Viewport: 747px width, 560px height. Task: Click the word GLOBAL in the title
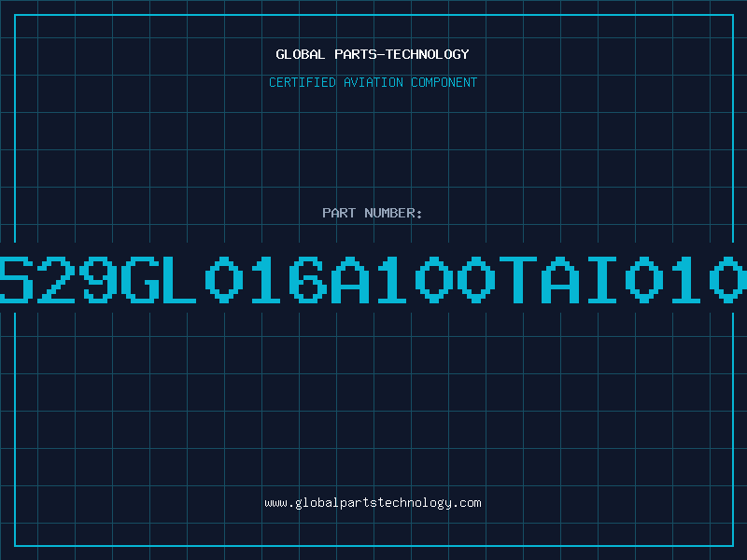pos(301,54)
